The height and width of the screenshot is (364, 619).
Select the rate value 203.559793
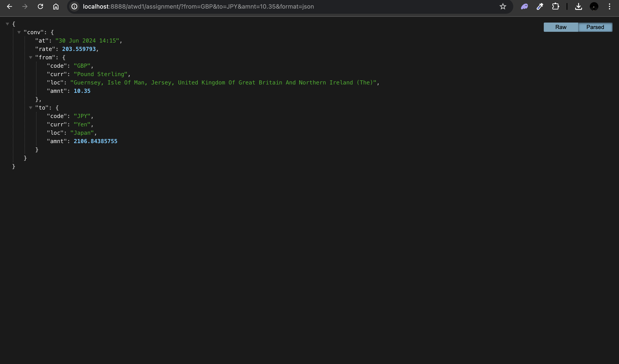(79, 49)
